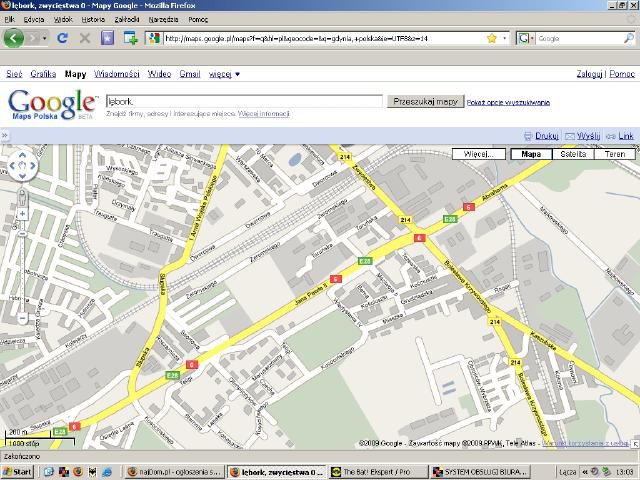Screen dimensions: 640x480
Task: Follow the Grafika link
Action: pyautogui.click(x=43, y=74)
